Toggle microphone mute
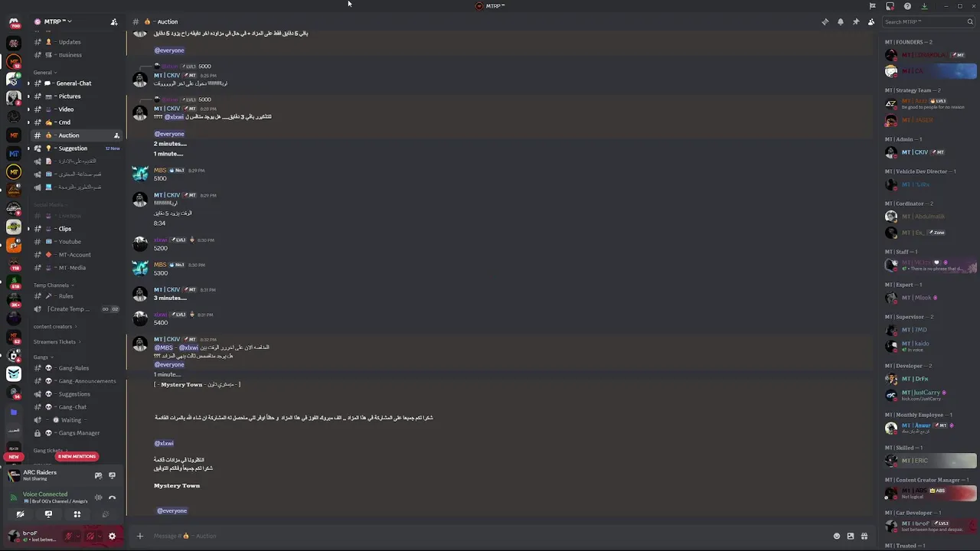 (x=68, y=536)
